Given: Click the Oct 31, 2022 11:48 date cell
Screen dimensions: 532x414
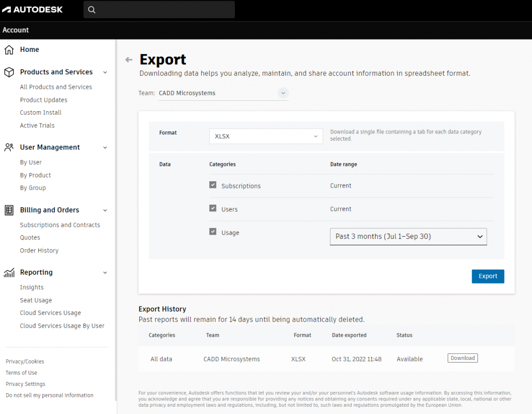Looking at the screenshot, I should [x=356, y=359].
